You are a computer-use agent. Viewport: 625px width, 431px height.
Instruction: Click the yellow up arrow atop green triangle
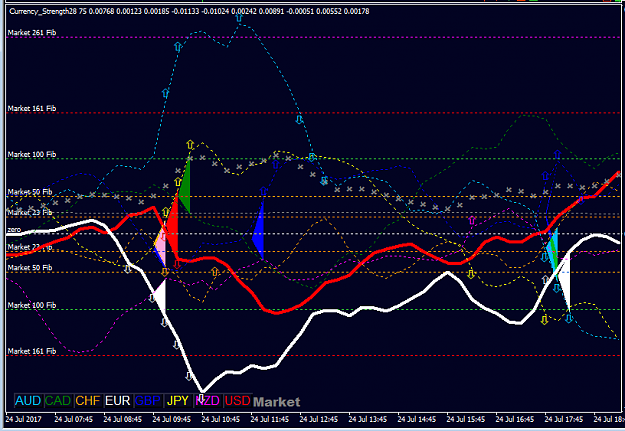pyautogui.click(x=190, y=144)
